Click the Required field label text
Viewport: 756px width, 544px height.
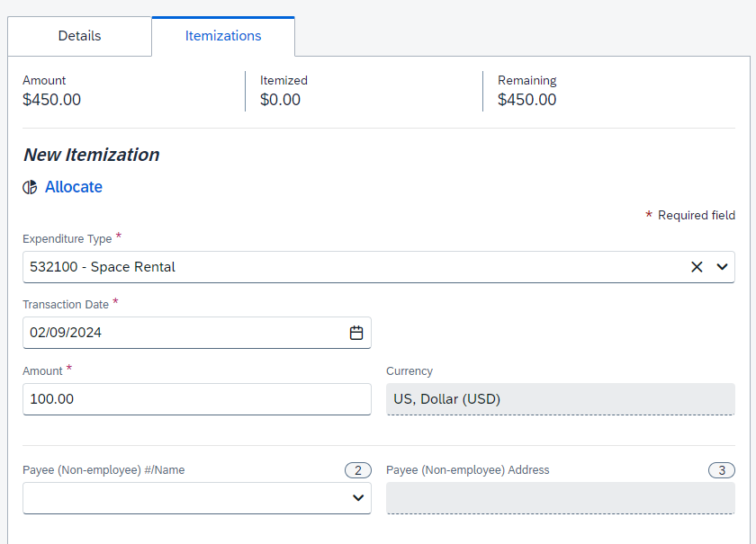(697, 215)
